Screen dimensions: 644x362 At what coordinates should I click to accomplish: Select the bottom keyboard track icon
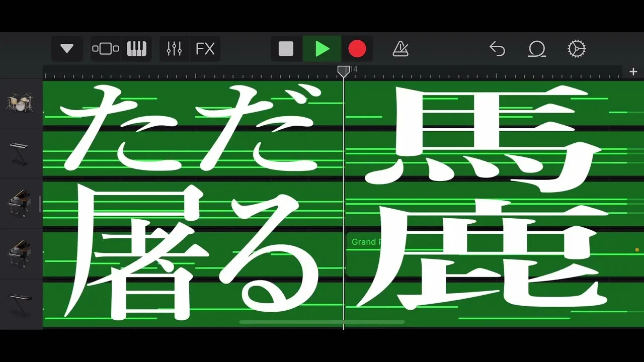click(20, 303)
